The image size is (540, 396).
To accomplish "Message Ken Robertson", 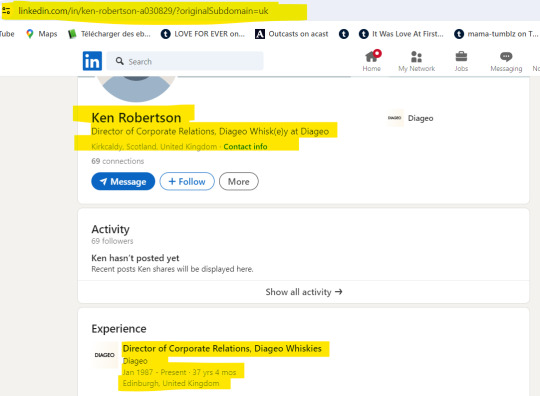I will (123, 181).
